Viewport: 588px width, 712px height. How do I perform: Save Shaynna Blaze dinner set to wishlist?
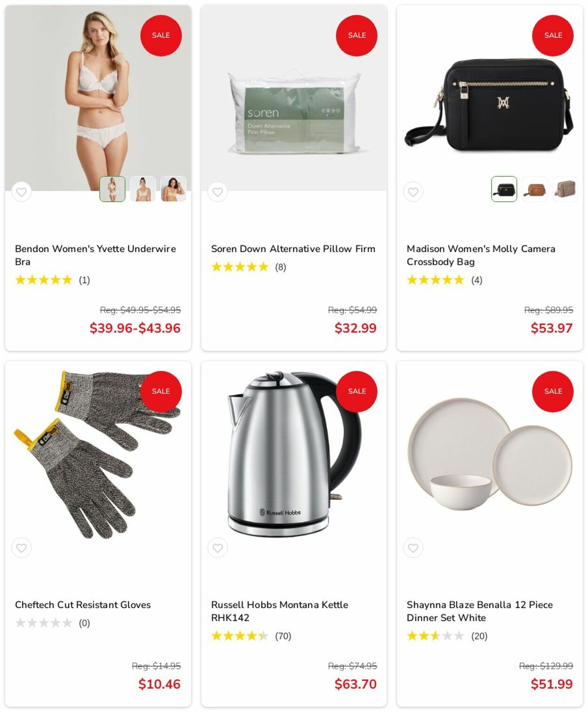pos(413,548)
